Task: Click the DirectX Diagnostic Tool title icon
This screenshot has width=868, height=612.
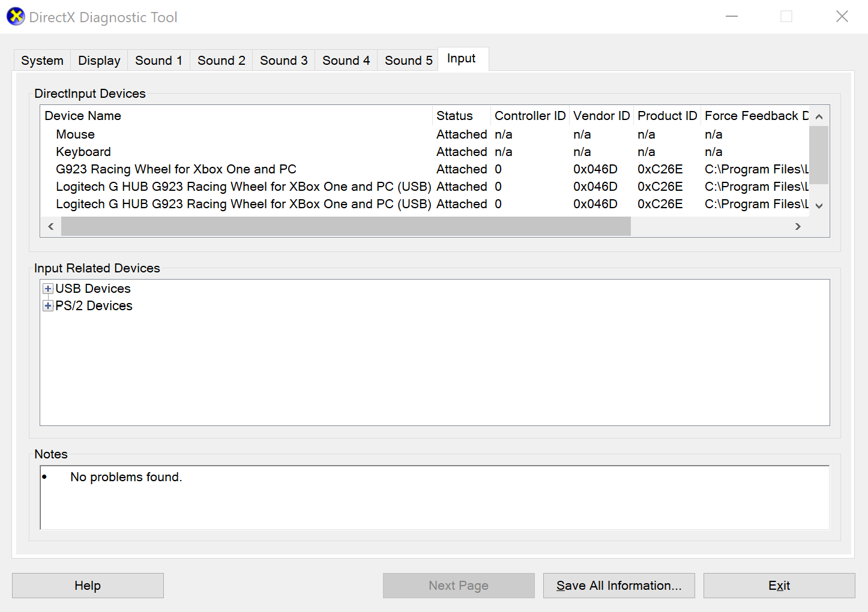Action: click(16, 17)
